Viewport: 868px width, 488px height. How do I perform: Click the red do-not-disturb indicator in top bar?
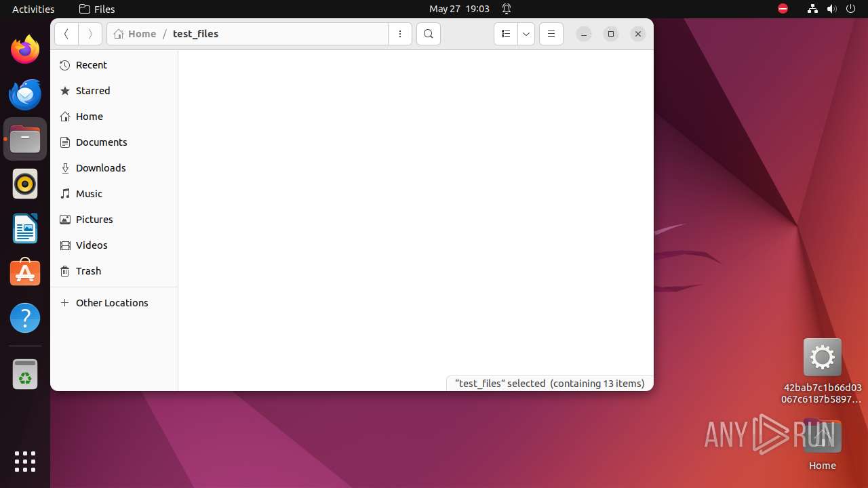783,9
